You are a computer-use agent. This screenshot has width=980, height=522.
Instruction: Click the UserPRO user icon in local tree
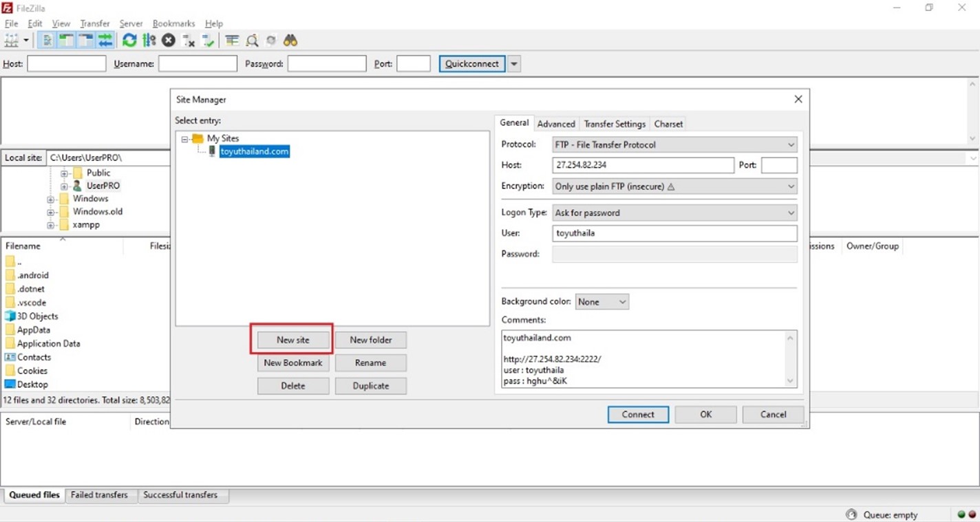pyautogui.click(x=77, y=186)
